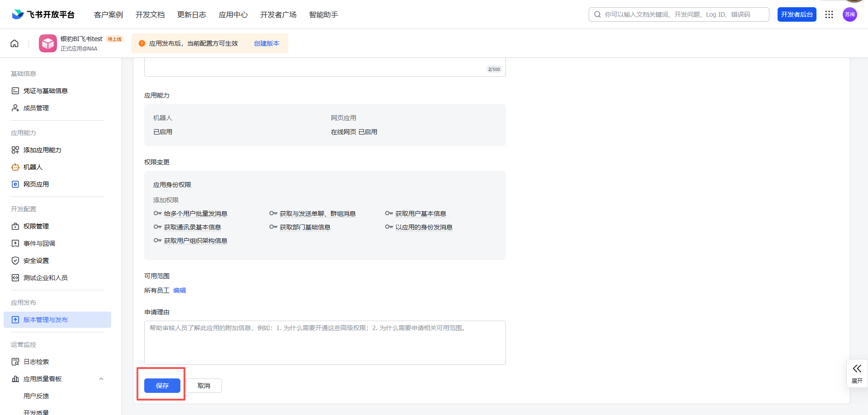Click the blue 保存 button
The height and width of the screenshot is (415, 868).
coord(162,386)
